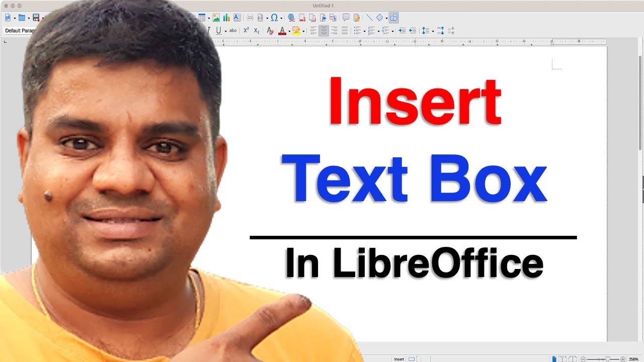Click the Increase Paragraph Spacing icon
Viewport: 644px width, 362px height.
(440, 31)
